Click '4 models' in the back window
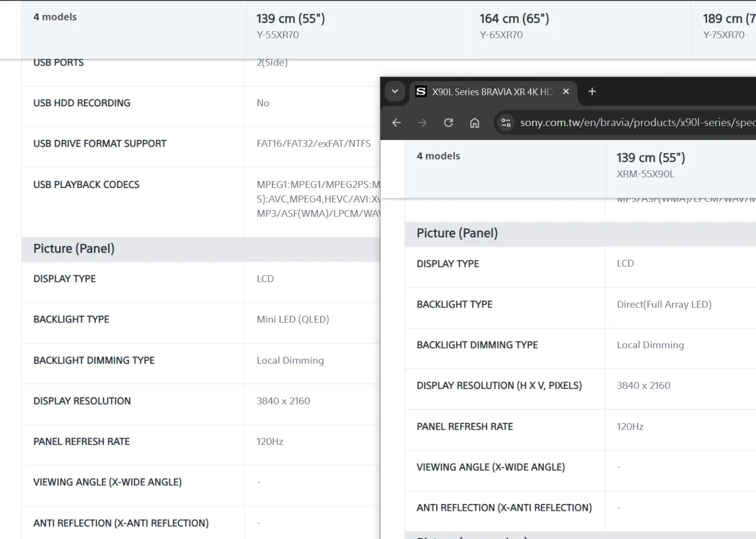This screenshot has height=539, width=756. [x=55, y=17]
